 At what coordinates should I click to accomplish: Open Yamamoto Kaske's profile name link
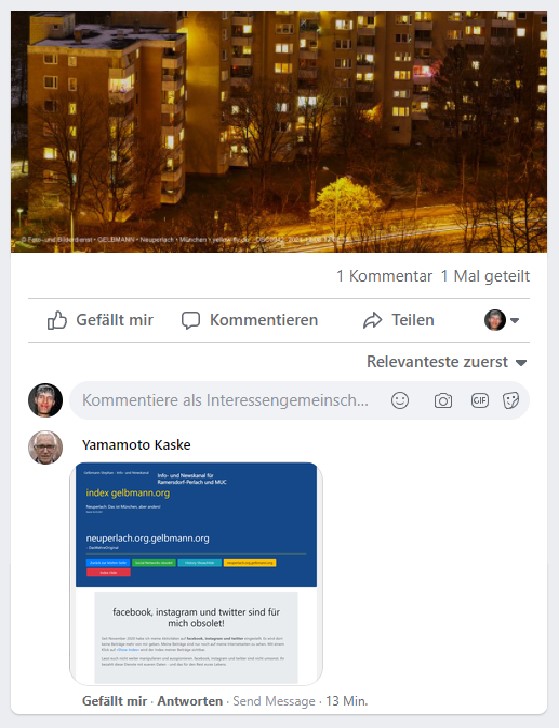point(136,445)
